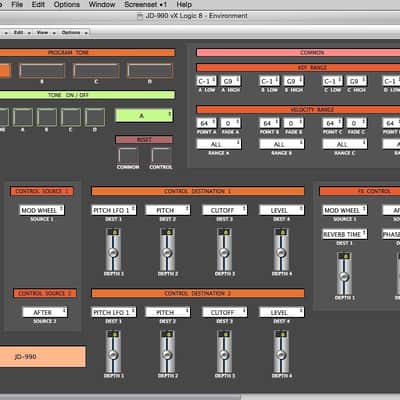Viewport: 400px width, 400px height.
Task: Open the RANGE C dropdown showing ALL
Action: click(x=345, y=144)
